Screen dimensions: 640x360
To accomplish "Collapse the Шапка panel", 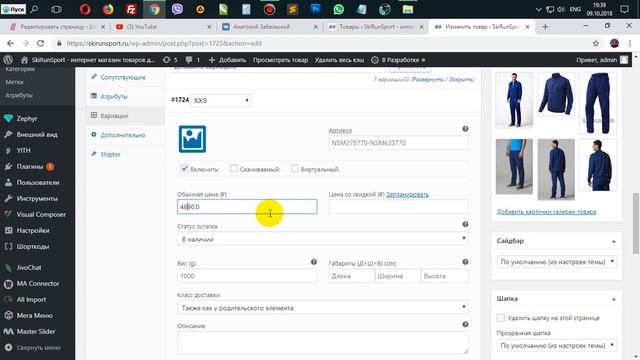I will coord(613,299).
